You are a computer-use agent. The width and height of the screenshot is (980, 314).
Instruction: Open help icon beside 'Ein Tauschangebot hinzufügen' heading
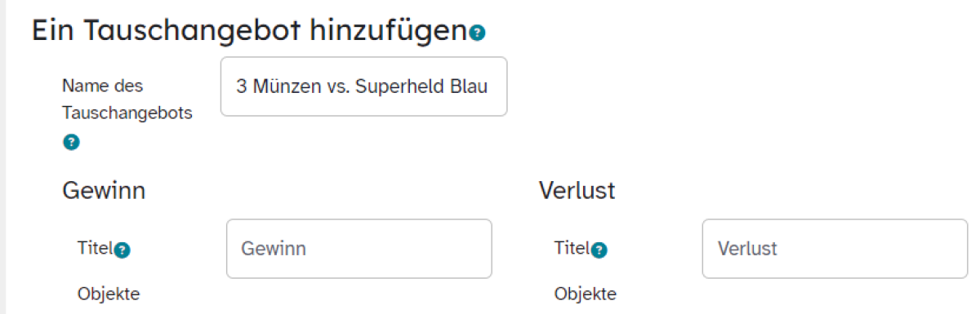478,33
